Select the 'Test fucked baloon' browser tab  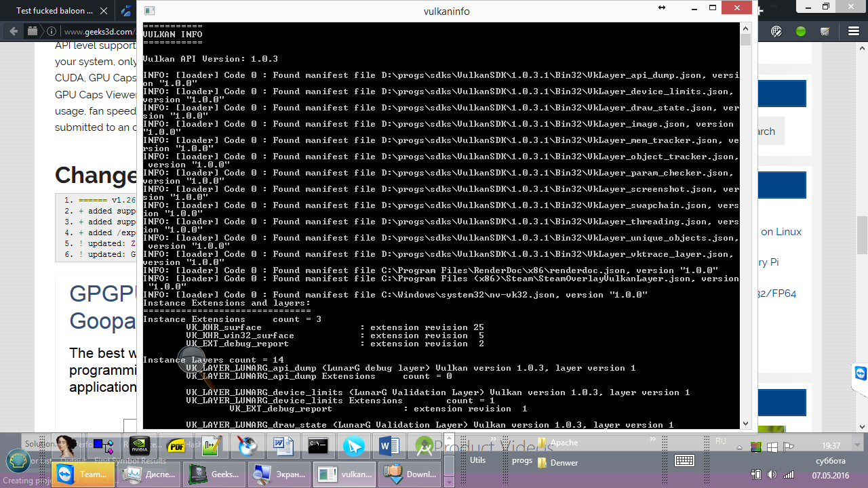click(x=56, y=11)
